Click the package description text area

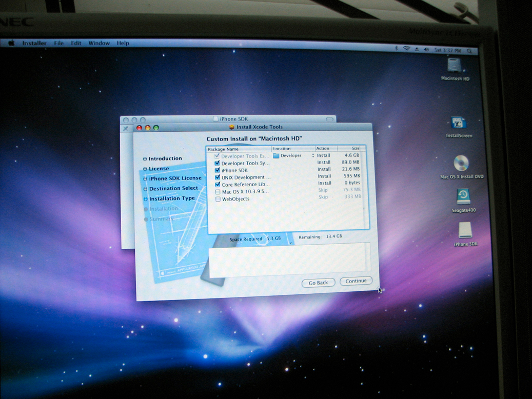[289, 259]
